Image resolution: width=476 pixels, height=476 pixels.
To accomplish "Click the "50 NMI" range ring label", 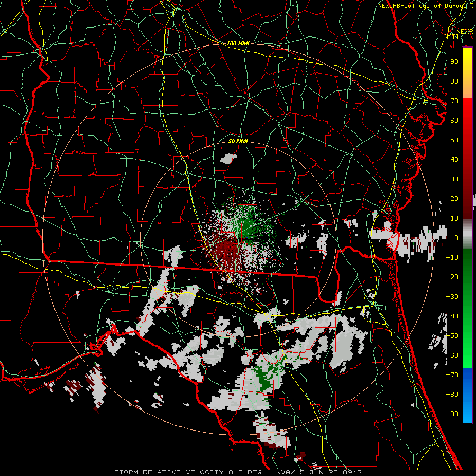I will [238, 141].
